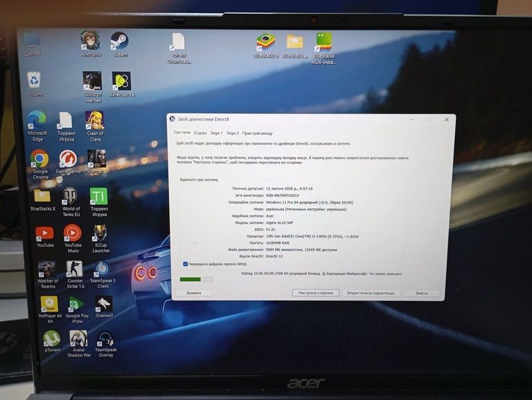The image size is (532, 400).
Task: Click the BIOS V1.01 value
Action: point(270,230)
